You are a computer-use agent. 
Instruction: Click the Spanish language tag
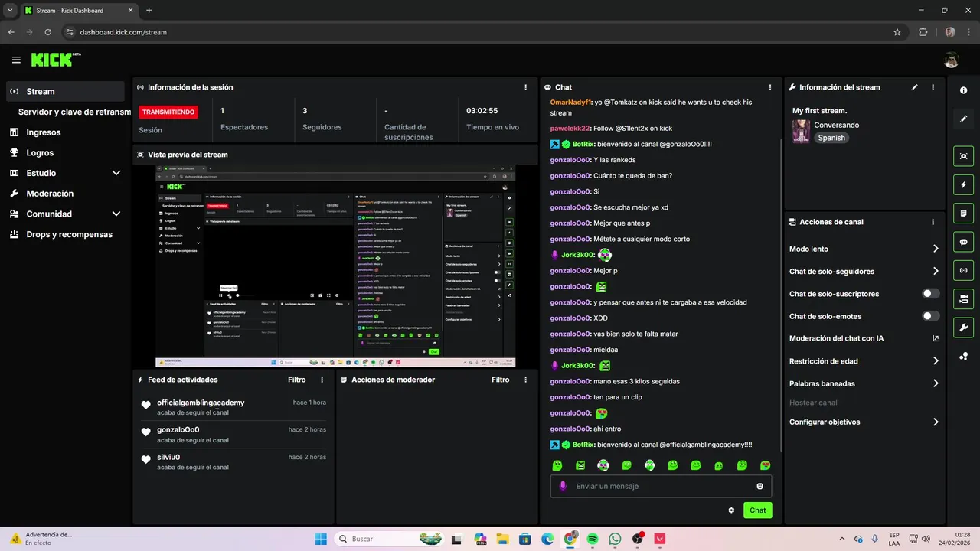pyautogui.click(x=831, y=138)
